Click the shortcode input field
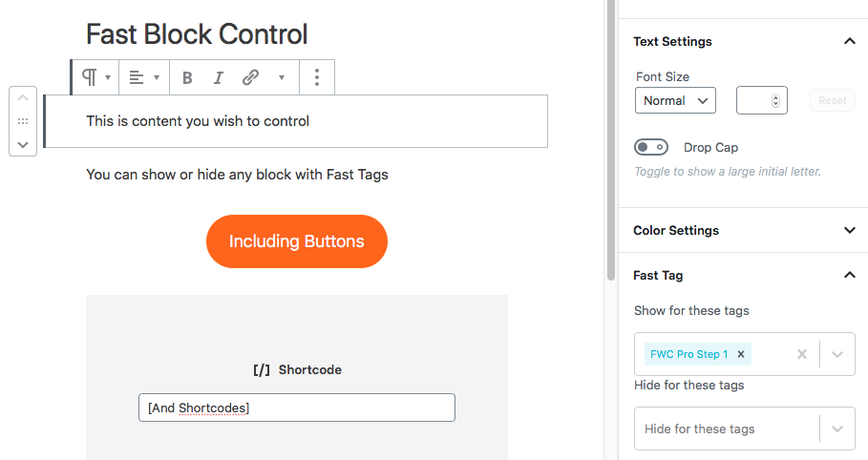Viewport: 868px width, 460px height. [x=297, y=408]
